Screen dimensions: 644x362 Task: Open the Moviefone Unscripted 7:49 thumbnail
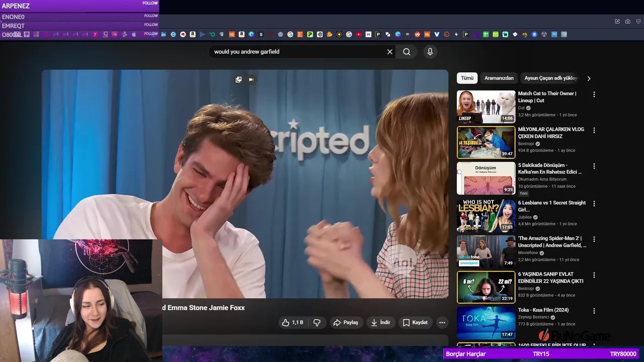click(x=486, y=251)
